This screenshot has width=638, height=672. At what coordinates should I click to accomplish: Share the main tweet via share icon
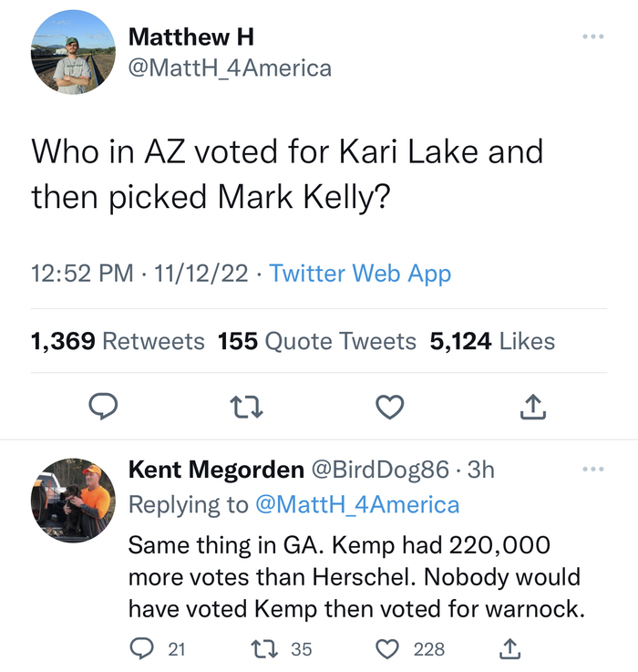(x=532, y=407)
